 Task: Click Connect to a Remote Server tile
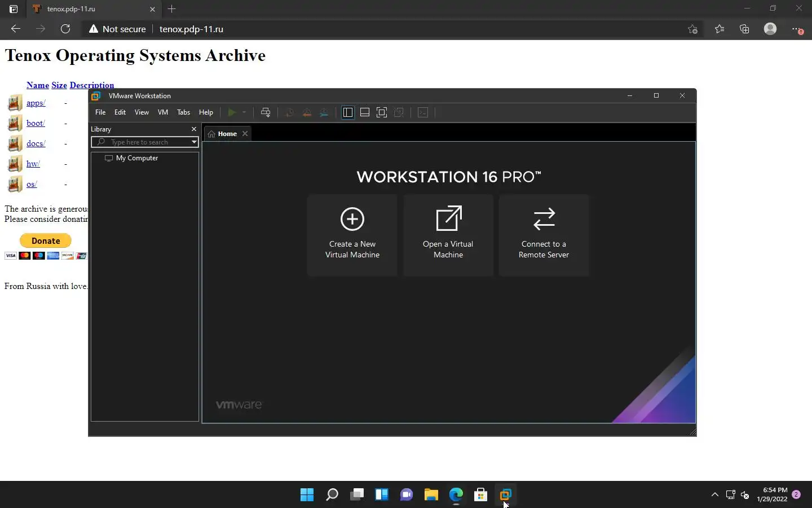(x=544, y=235)
